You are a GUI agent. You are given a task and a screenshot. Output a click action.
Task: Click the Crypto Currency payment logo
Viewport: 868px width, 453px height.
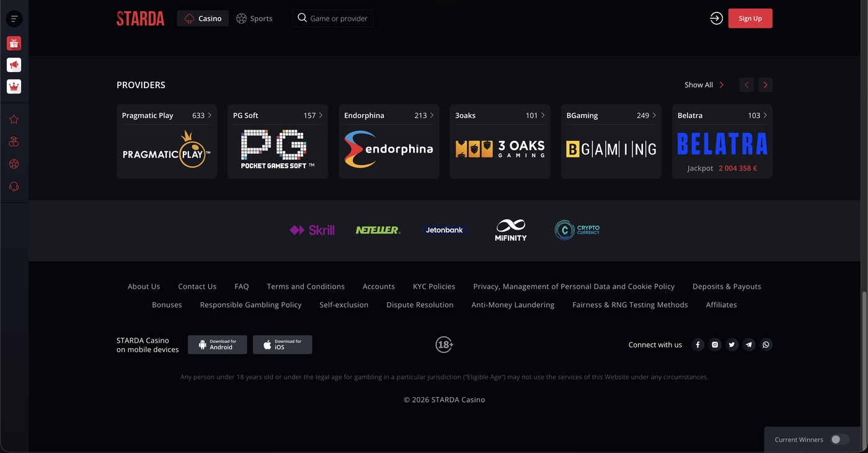coord(577,230)
